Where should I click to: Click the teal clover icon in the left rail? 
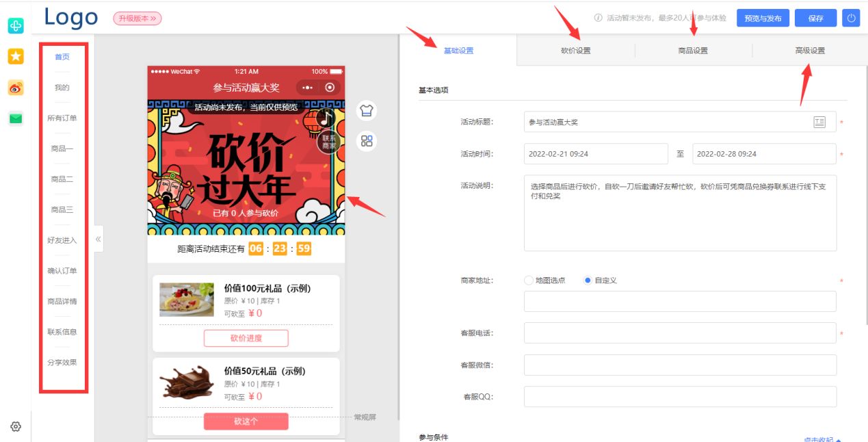point(16,26)
